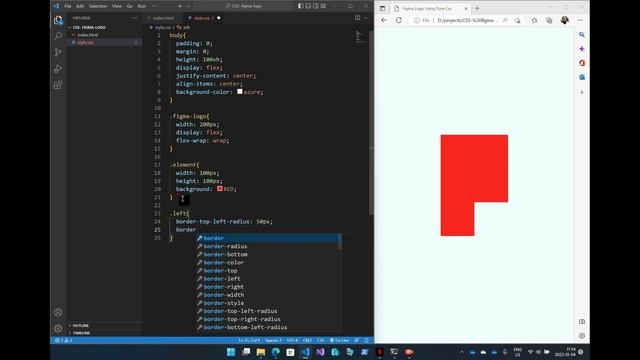Click the red color swatch on line 20
Image resolution: width=640 pixels, height=360 pixels.
pos(220,189)
